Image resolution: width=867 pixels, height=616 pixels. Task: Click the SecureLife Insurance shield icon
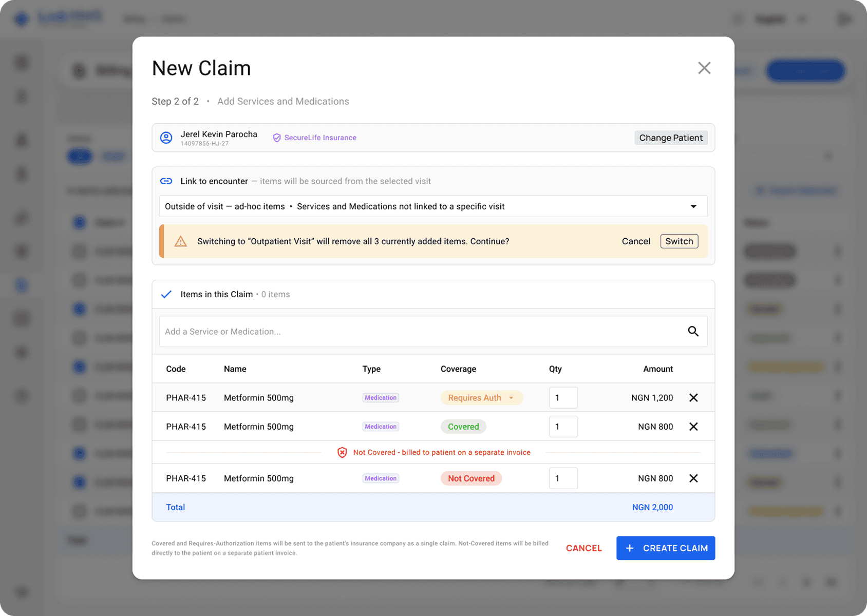(x=277, y=138)
